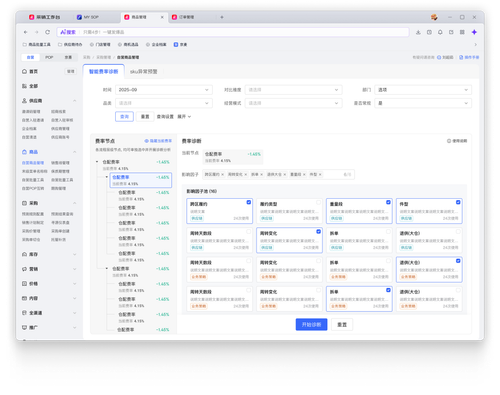Viewport: 500px width, 395px height.
Task: Uncheck the 跨区履约 factor card
Action: [249, 202]
